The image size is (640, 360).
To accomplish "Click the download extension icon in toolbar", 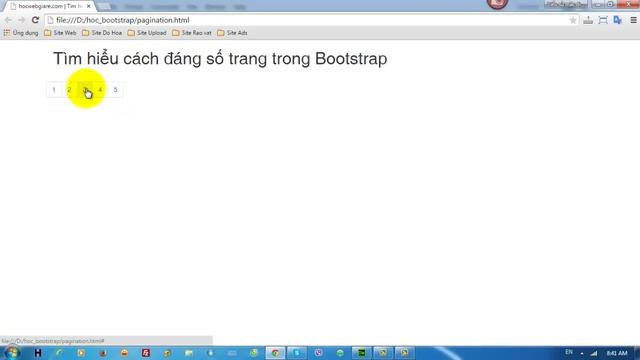I will tap(588, 20).
